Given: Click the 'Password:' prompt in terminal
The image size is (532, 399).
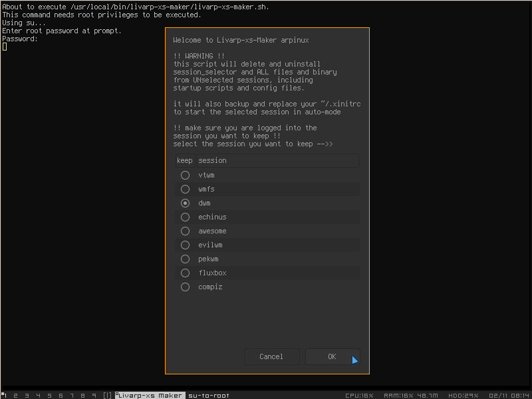Looking at the screenshot, I should point(20,39).
